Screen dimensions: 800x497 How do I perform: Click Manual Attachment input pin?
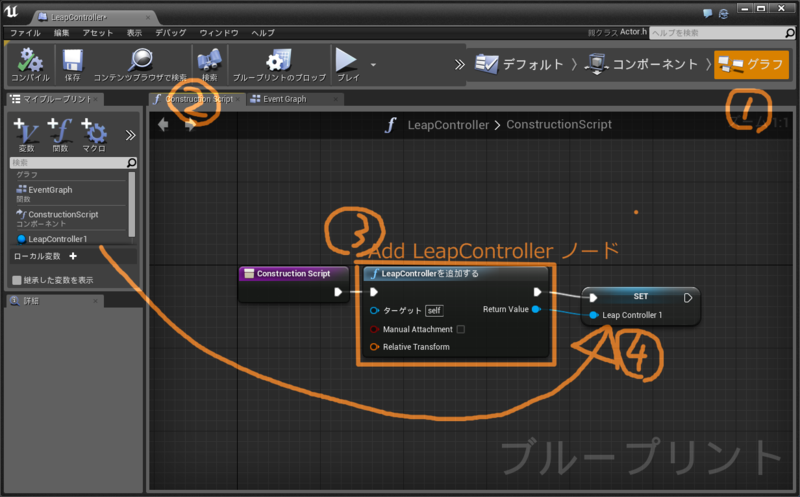pyautogui.click(x=374, y=329)
